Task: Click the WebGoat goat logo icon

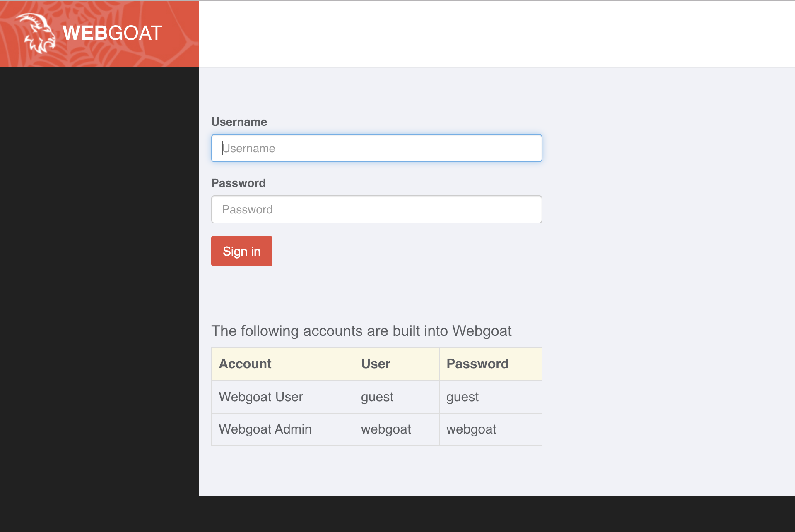Action: tap(36, 33)
